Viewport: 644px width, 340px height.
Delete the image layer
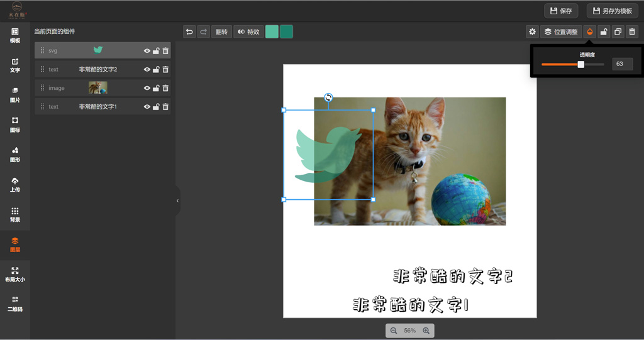[165, 88]
